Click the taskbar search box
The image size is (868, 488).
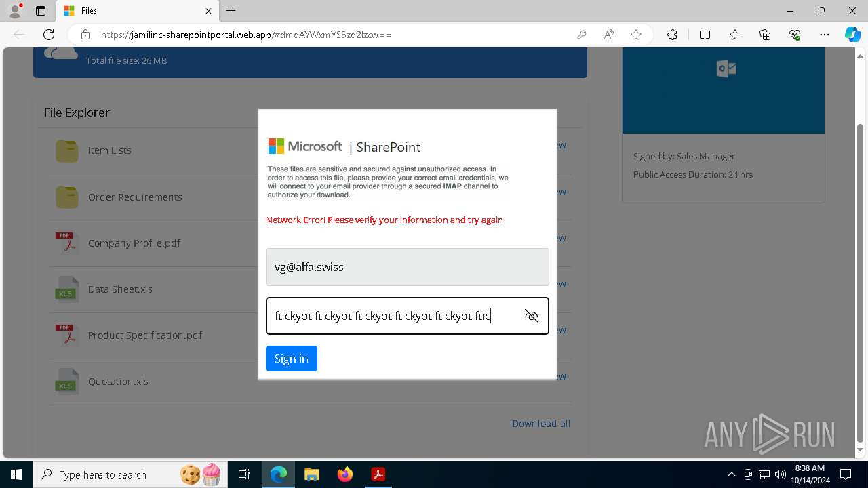[131, 474]
